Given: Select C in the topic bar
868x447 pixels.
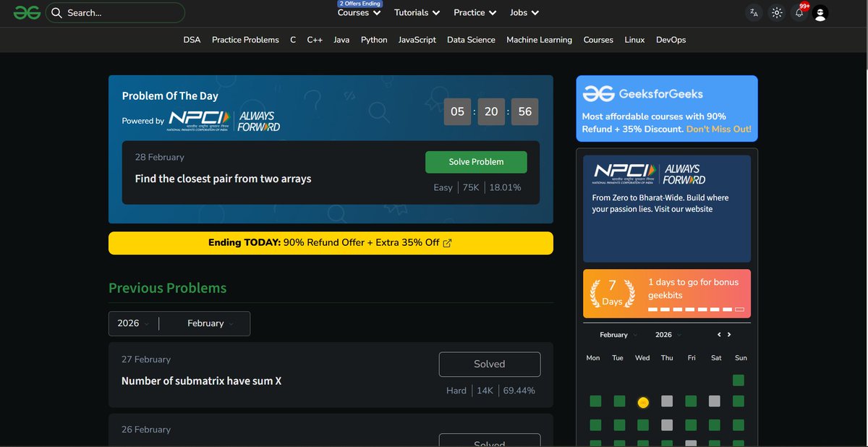Looking at the screenshot, I should 293,40.
